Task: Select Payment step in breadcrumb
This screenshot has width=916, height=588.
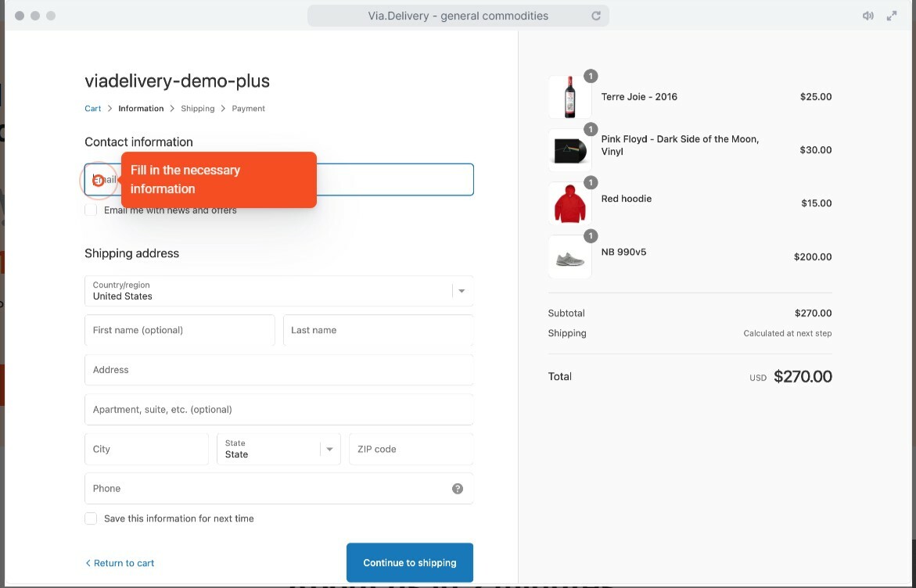Action: (248, 109)
